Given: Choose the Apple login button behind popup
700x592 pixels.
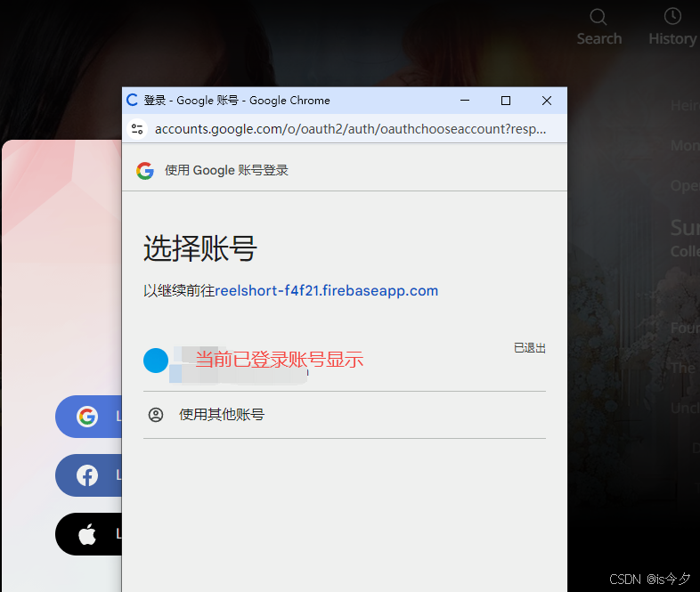Looking at the screenshot, I should pyautogui.click(x=88, y=534).
